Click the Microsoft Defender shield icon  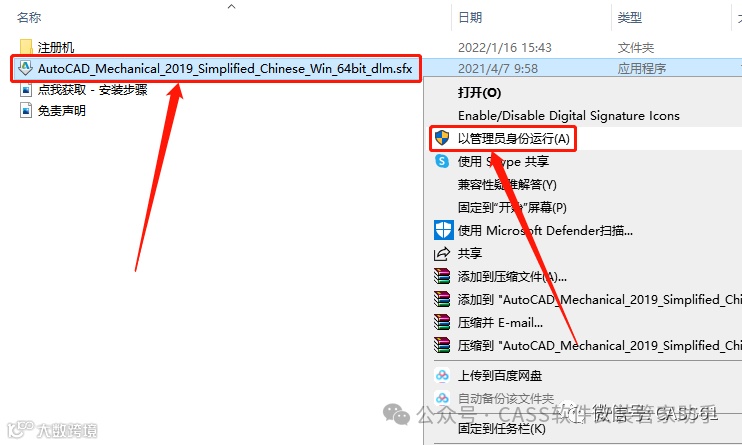[443, 231]
